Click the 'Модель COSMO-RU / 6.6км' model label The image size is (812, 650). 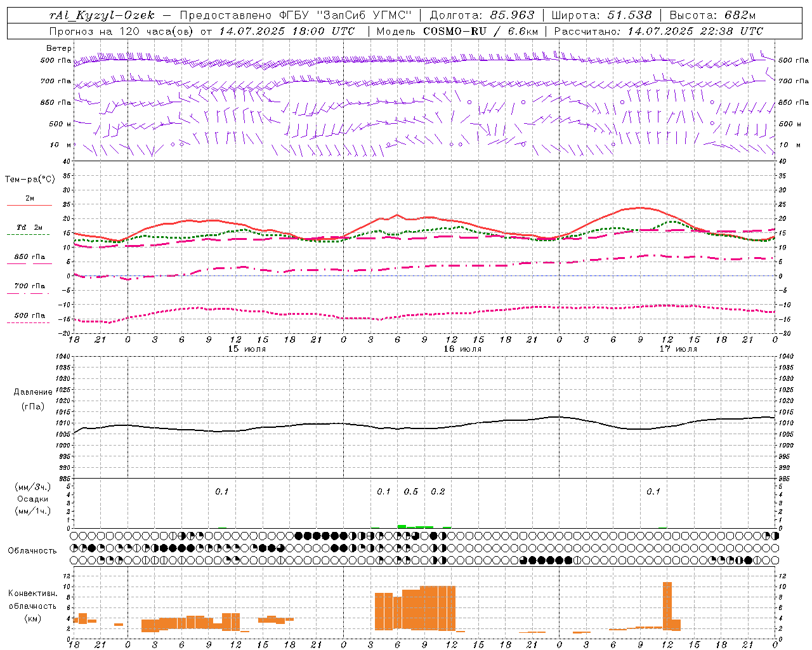457,31
